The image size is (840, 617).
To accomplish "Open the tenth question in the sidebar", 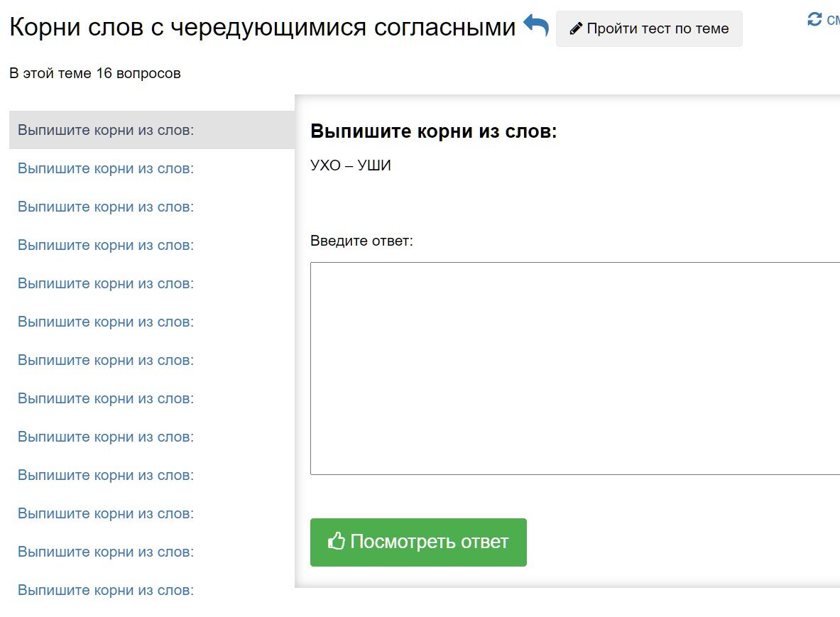I will (x=104, y=475).
